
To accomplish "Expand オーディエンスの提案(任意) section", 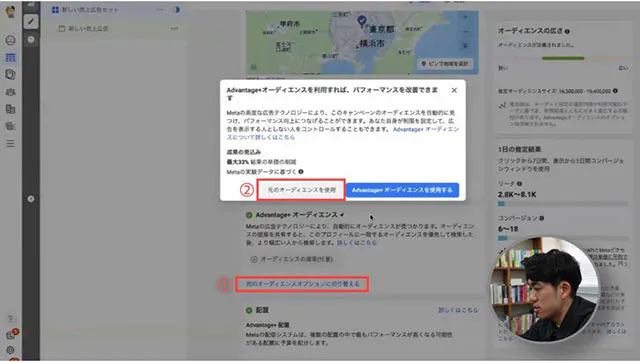I will click(x=291, y=259).
